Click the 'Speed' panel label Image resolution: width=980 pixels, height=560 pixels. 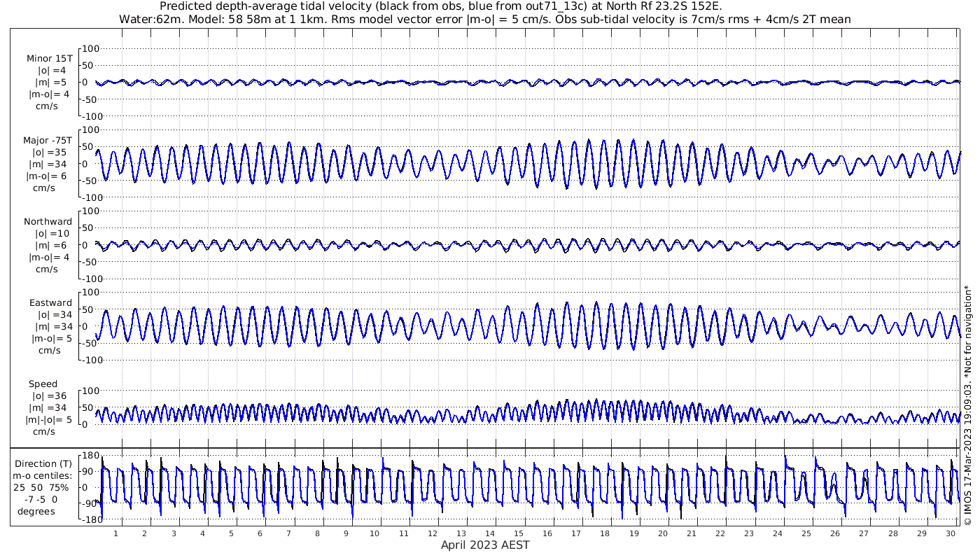coord(43,384)
